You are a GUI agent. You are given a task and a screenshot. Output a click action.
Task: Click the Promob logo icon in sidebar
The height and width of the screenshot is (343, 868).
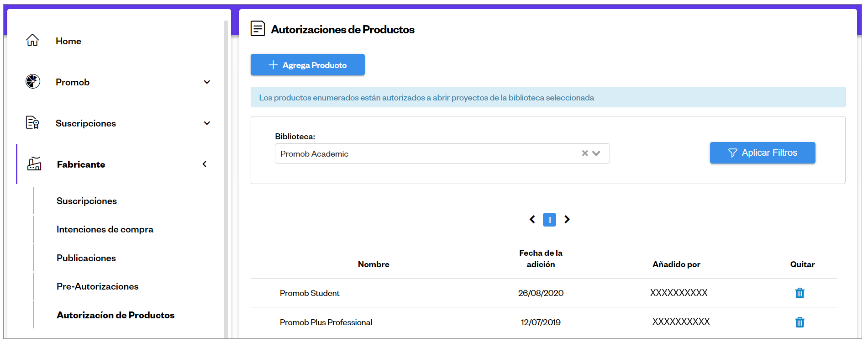33,81
